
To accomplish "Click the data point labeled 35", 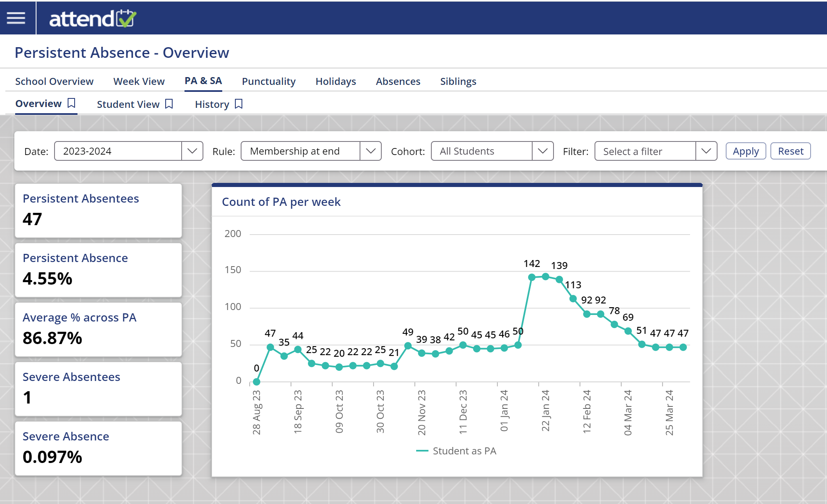I will (x=284, y=356).
